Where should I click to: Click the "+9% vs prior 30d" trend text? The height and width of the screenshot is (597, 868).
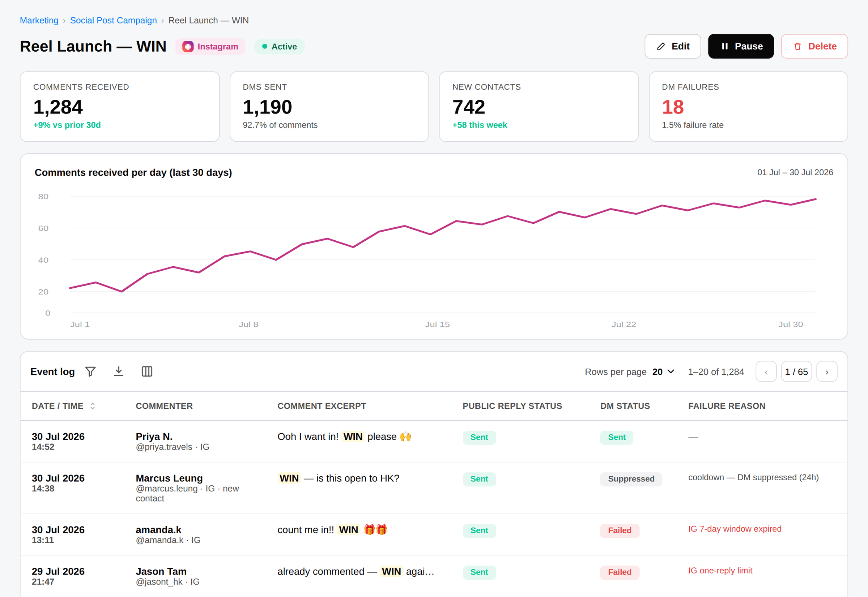pyautogui.click(x=67, y=125)
